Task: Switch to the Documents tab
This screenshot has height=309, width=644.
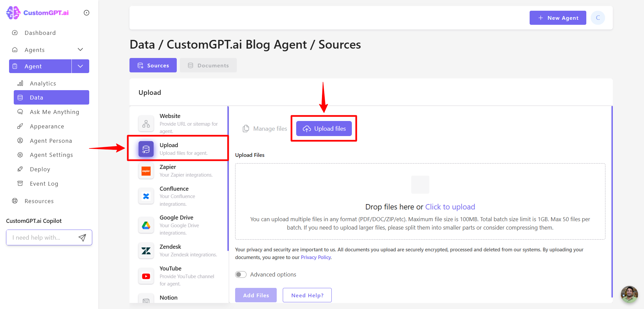Action: point(208,65)
